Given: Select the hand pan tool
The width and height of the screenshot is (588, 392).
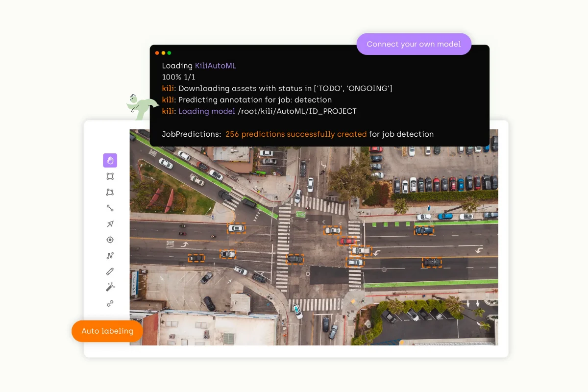Looking at the screenshot, I should click(110, 160).
